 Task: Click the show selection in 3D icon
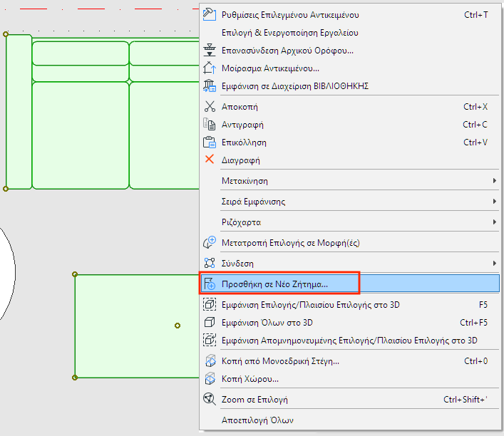point(210,304)
